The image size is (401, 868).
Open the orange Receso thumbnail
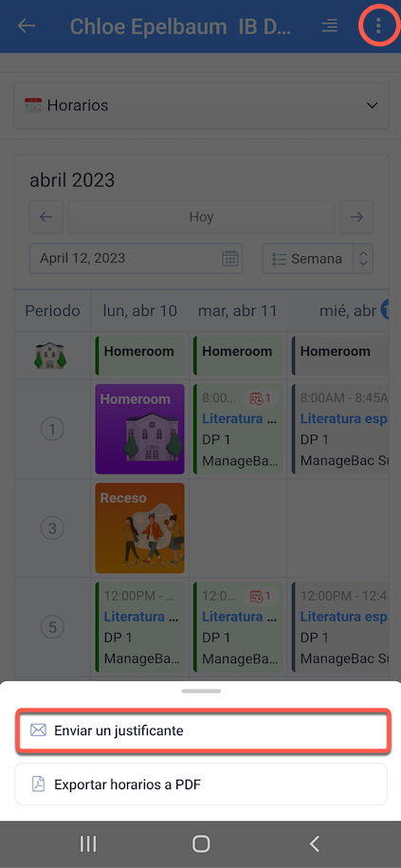(140, 528)
